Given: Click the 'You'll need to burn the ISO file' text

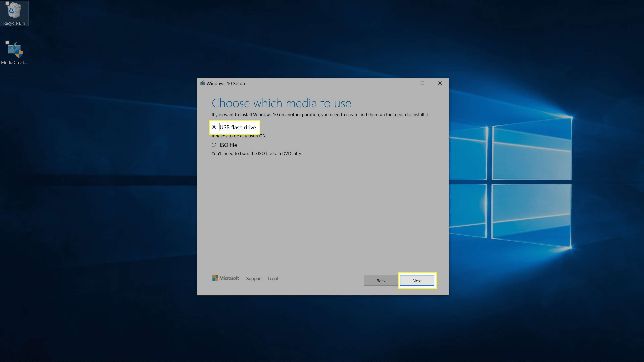Looking at the screenshot, I should [x=257, y=153].
